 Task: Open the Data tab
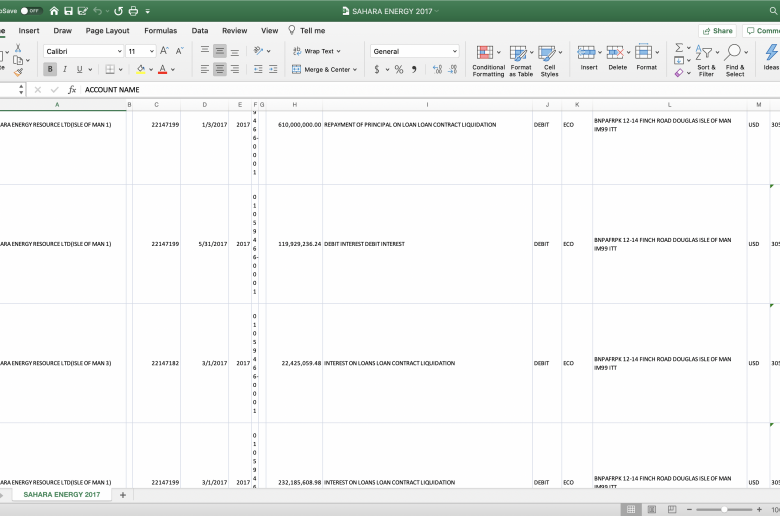200,30
